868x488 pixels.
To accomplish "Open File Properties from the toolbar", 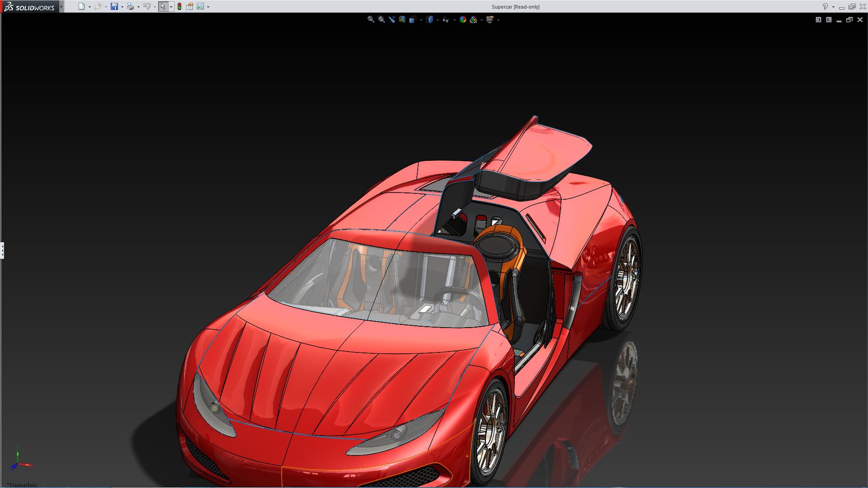I will point(190,6).
